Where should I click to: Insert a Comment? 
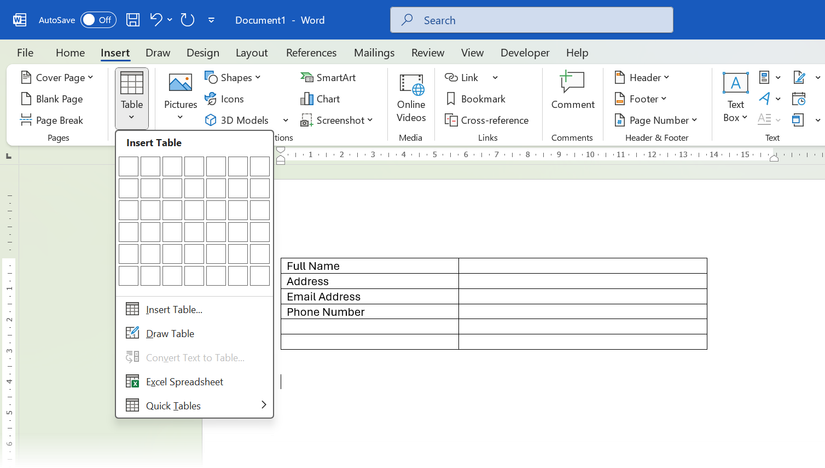[572, 90]
